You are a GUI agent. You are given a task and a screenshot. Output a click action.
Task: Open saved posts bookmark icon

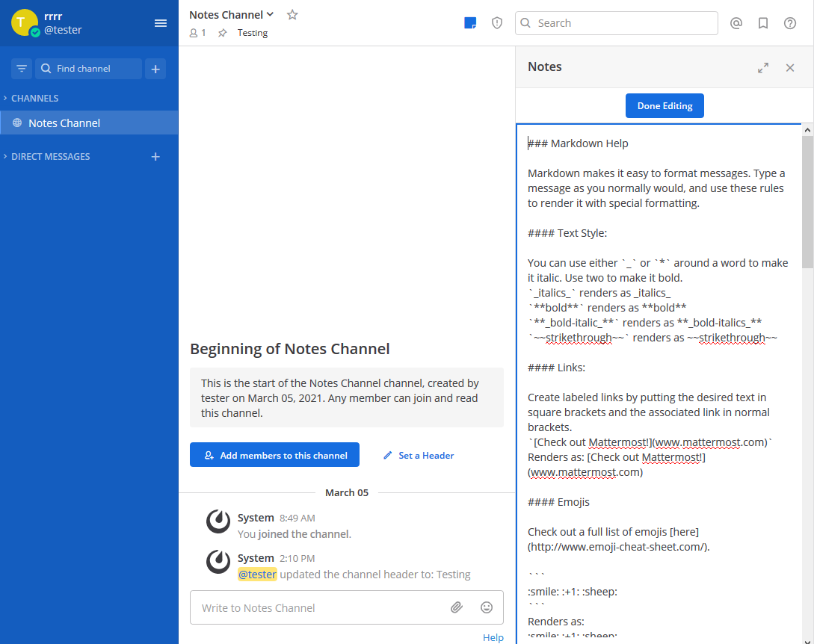pyautogui.click(x=762, y=23)
